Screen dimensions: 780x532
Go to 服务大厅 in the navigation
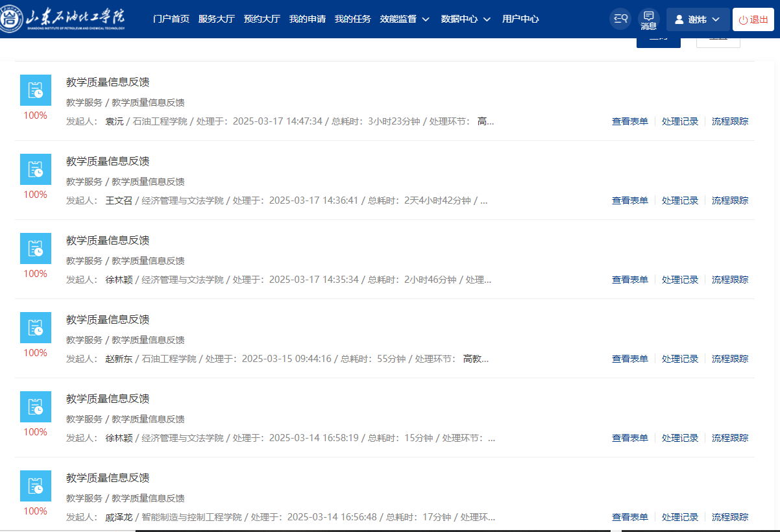tap(217, 19)
